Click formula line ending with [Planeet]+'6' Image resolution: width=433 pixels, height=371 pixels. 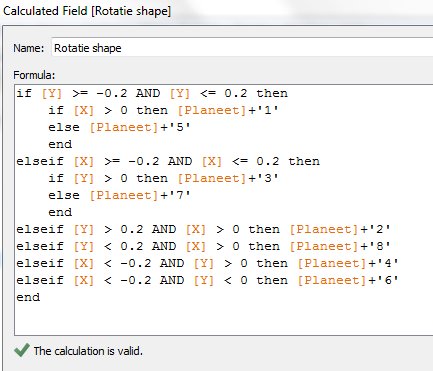[x=207, y=280]
